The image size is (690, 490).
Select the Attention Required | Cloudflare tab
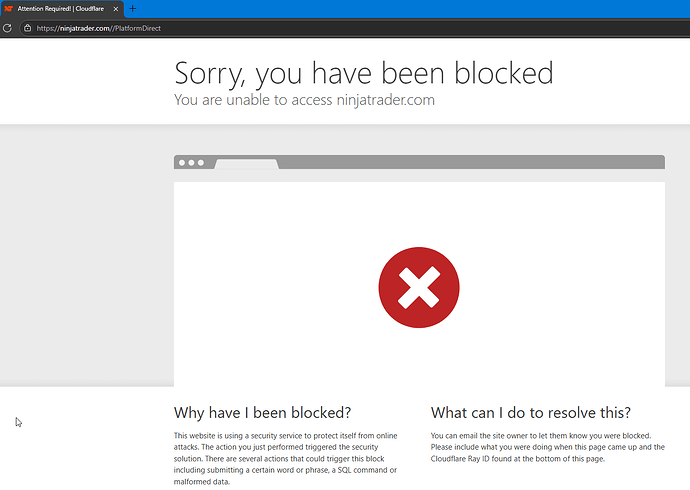tap(62, 9)
